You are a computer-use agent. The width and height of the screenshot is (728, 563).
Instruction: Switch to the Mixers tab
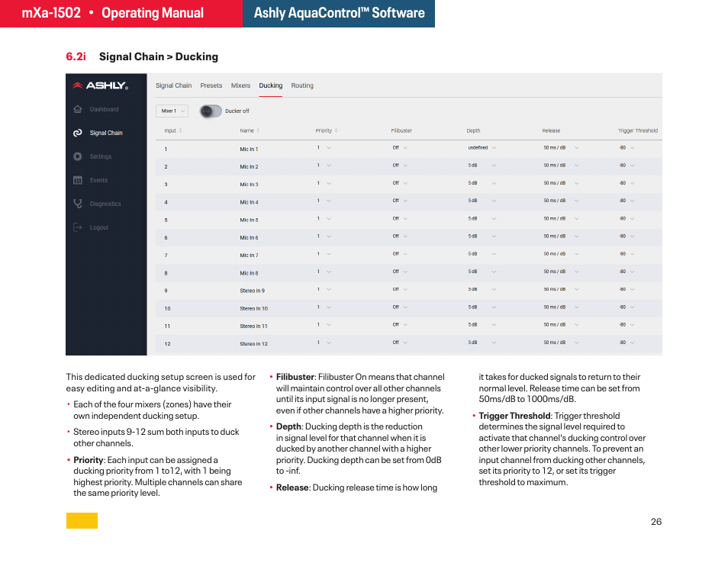pyautogui.click(x=240, y=85)
